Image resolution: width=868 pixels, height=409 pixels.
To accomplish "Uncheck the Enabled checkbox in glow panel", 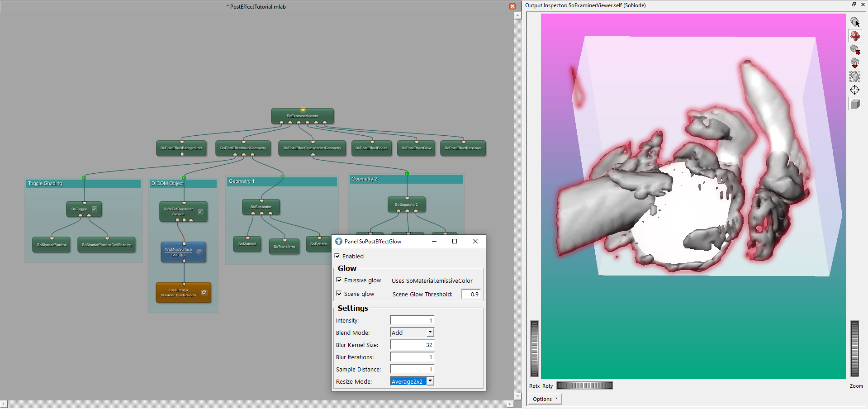I will pos(337,256).
